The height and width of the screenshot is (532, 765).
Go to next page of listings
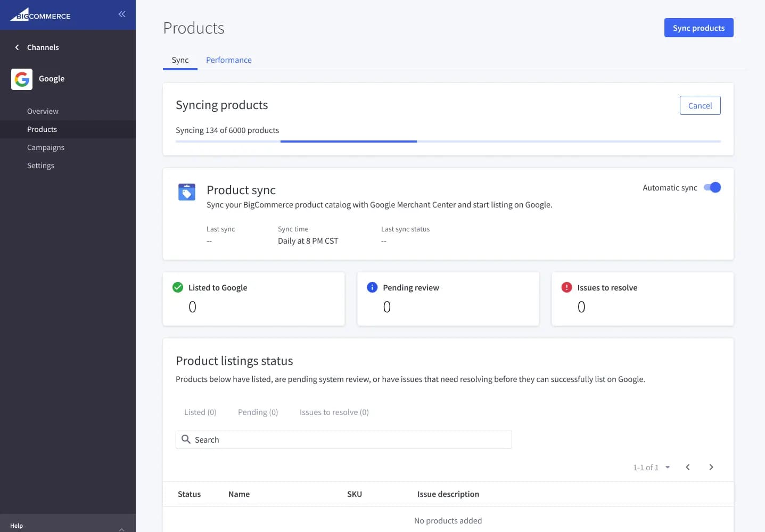click(x=711, y=467)
